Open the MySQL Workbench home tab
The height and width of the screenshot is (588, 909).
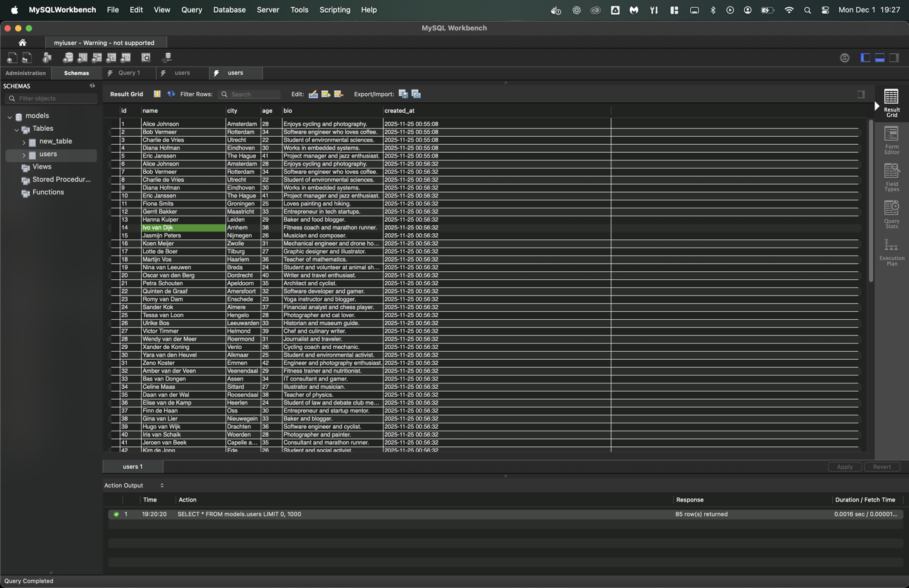[22, 42]
